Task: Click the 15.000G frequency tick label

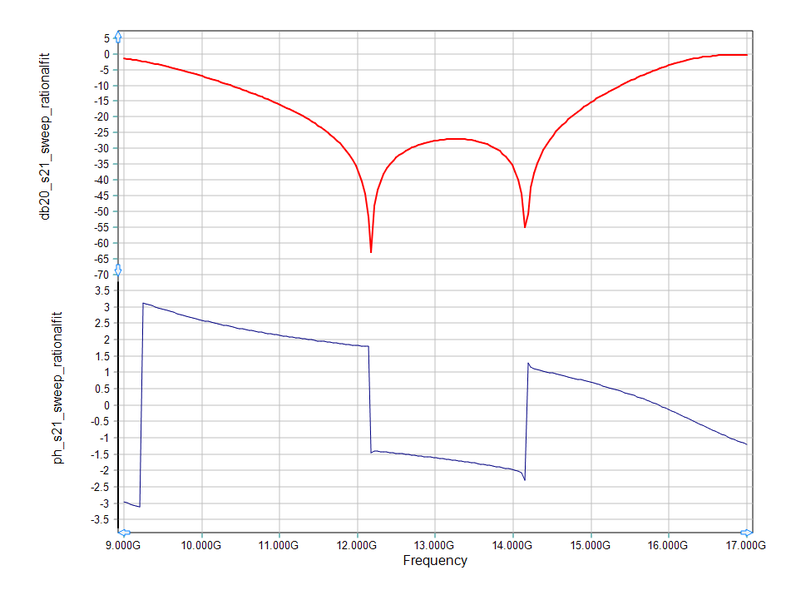Action: tap(590, 546)
